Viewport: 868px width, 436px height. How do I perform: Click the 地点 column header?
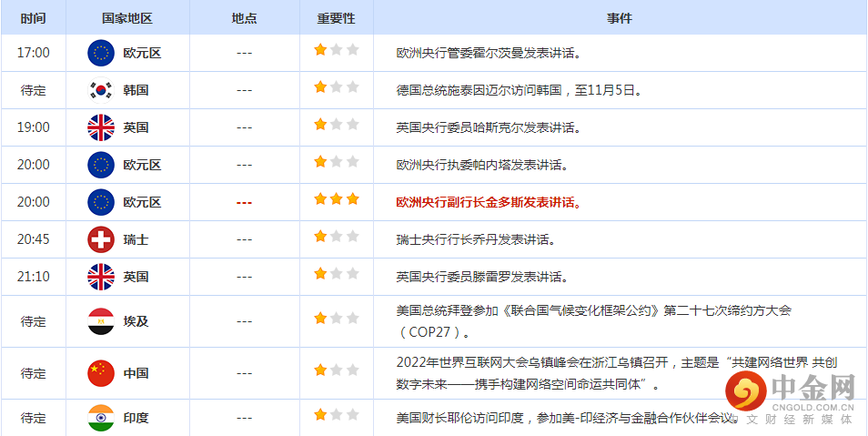pyautogui.click(x=244, y=17)
